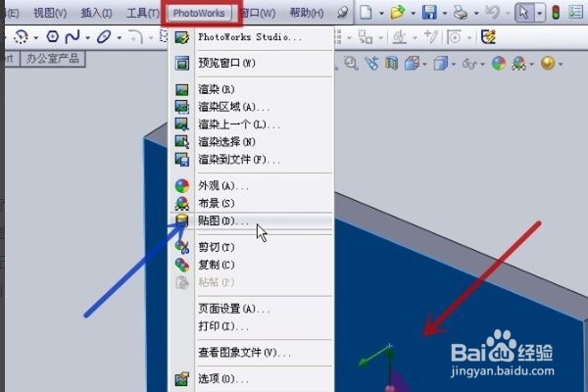Expand the Open file dropdown arrow
This screenshot has width=588, height=392.
pos(413,14)
